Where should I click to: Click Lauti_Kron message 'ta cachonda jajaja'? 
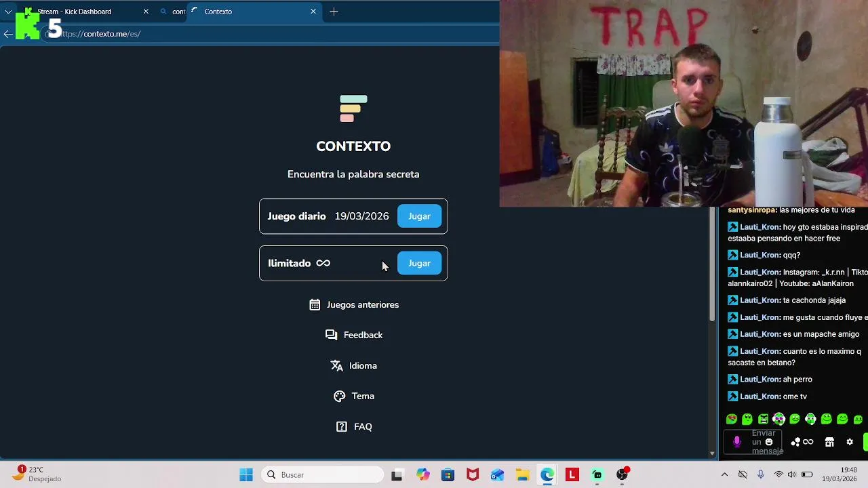814,300
